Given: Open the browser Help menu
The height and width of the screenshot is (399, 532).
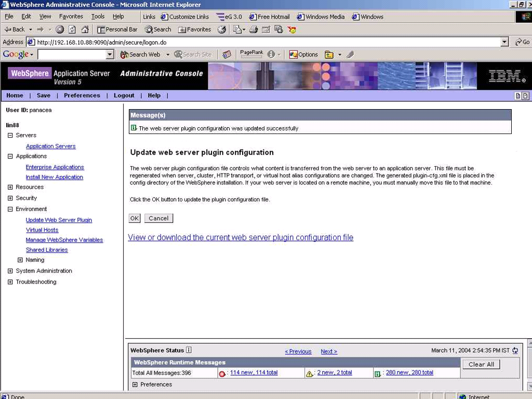Looking at the screenshot, I should tap(118, 16).
